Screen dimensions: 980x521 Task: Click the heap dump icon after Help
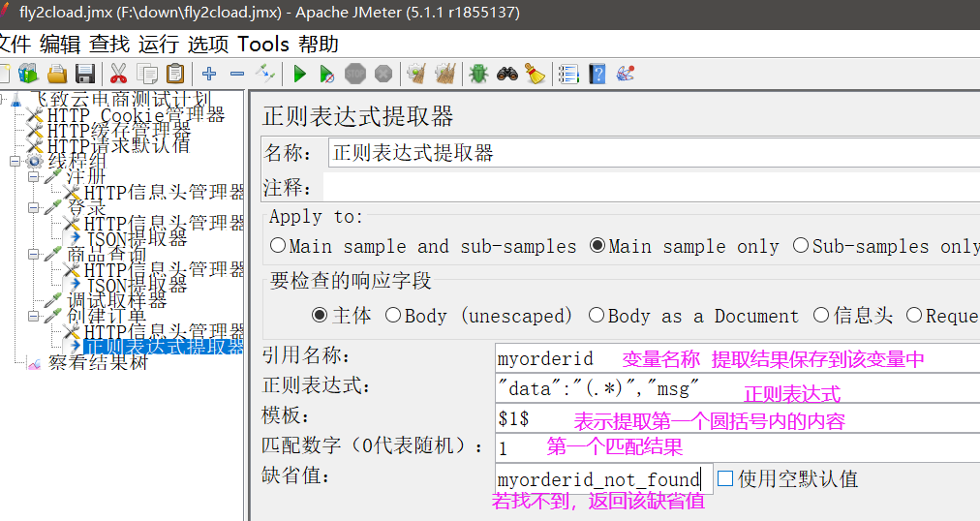[625, 74]
